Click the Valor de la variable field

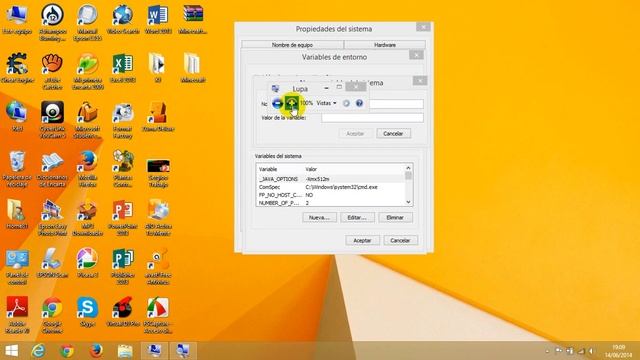click(x=372, y=118)
